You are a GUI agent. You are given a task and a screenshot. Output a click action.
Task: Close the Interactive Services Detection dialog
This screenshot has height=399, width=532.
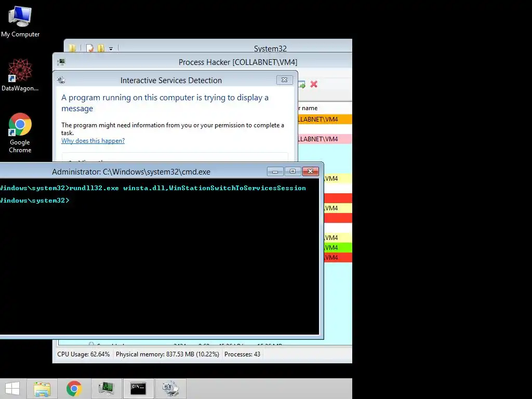(x=284, y=79)
